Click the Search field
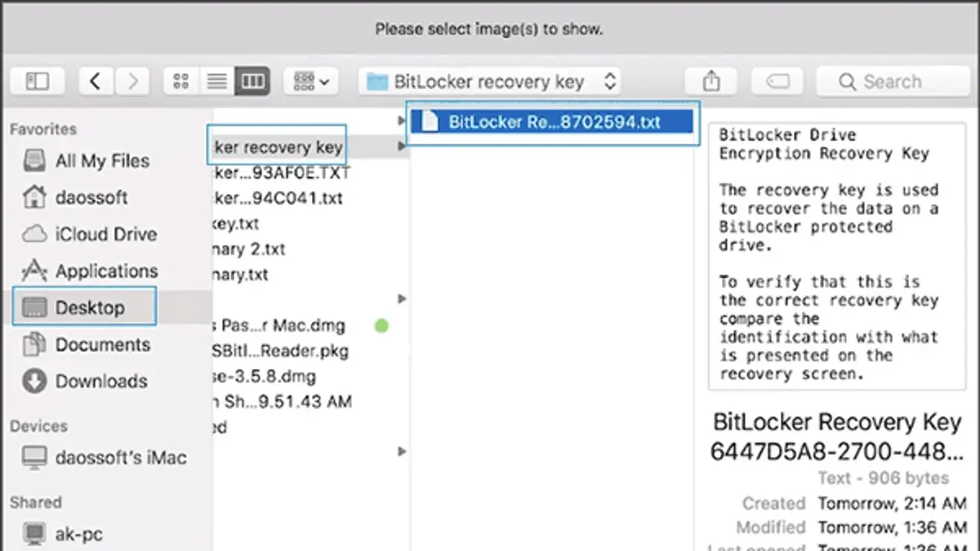This screenshot has width=980, height=551. point(893,81)
